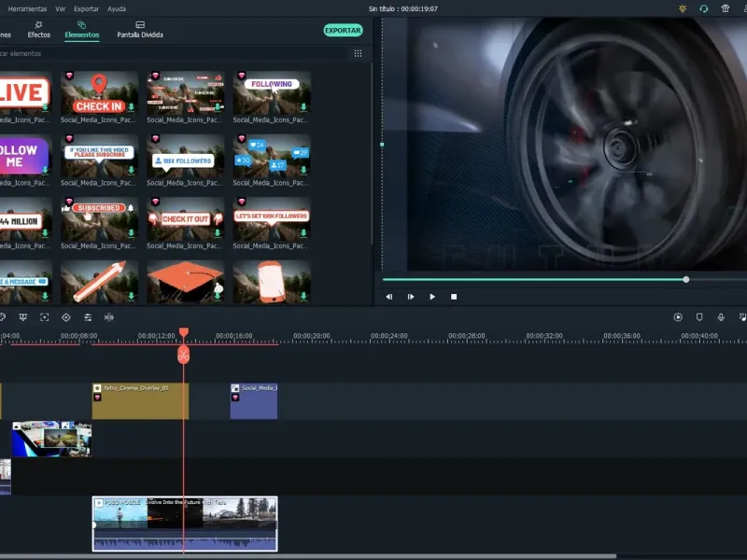Switch to the Efectos tab
Viewport: 747px width, 560px height.
point(38,30)
